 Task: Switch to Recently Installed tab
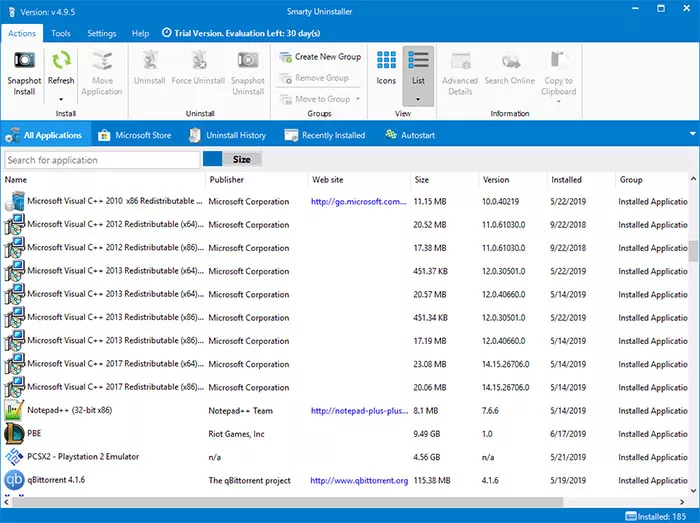click(x=325, y=135)
